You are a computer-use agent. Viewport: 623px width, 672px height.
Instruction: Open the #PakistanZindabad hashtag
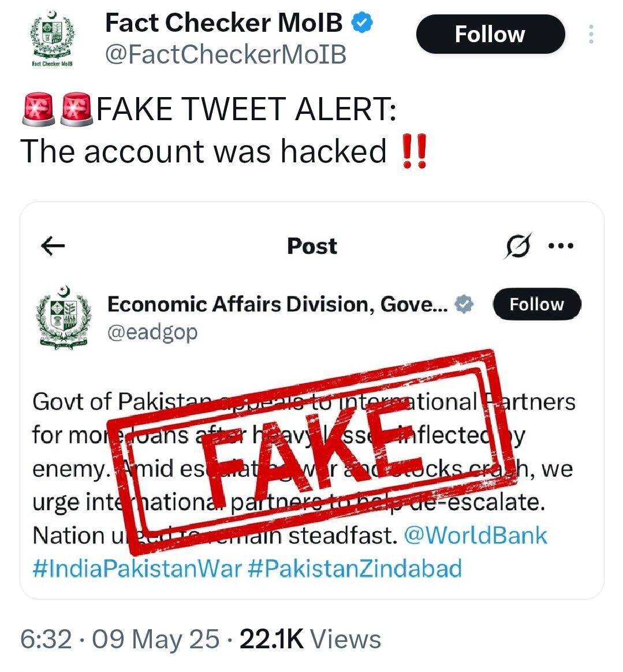point(355,568)
